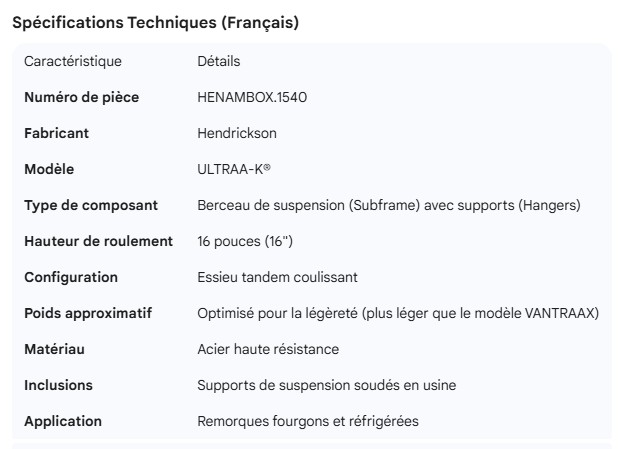Select the 'Type de composant' label

pyautogui.click(x=91, y=205)
